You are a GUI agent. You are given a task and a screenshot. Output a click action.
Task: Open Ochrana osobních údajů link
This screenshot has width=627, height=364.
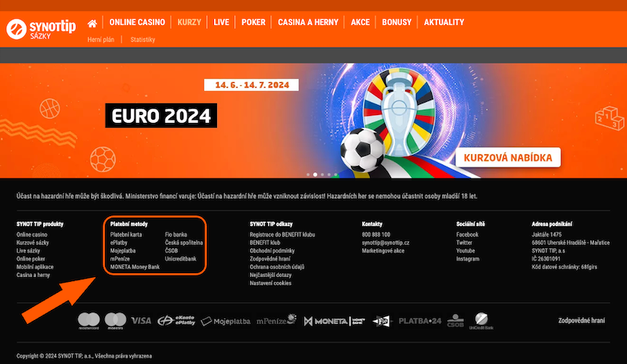click(277, 266)
